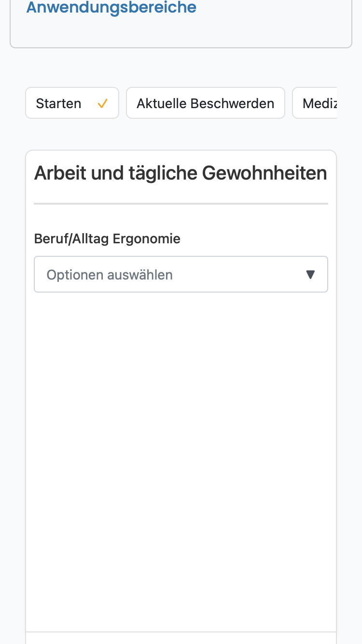Open the Anwendungsbereiche link
The width and height of the screenshot is (362, 644).
tap(111, 7)
